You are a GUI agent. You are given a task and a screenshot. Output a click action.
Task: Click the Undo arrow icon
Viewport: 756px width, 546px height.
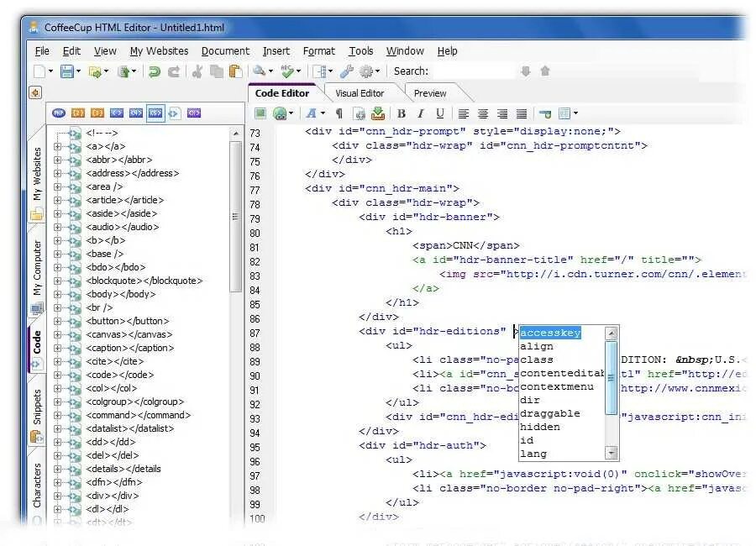coord(155,72)
